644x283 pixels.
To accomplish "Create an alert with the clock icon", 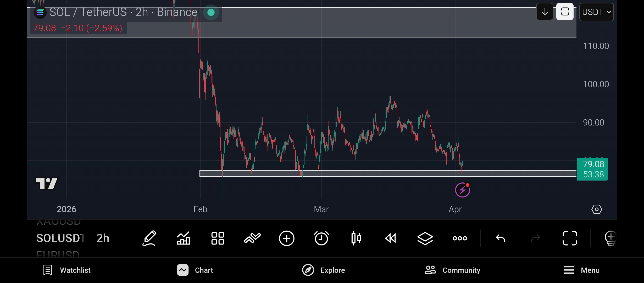I will [321, 238].
